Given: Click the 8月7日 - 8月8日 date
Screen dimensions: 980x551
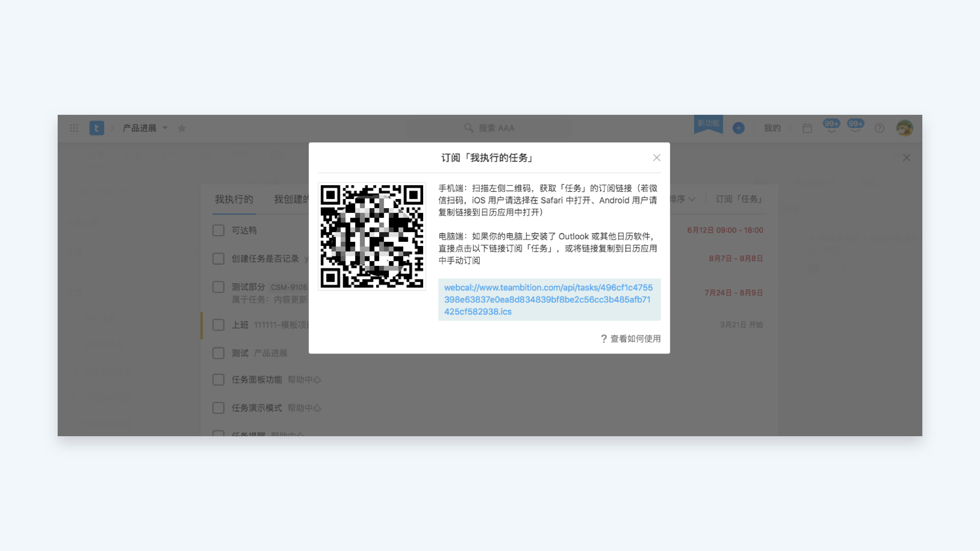Looking at the screenshot, I should click(x=736, y=259).
